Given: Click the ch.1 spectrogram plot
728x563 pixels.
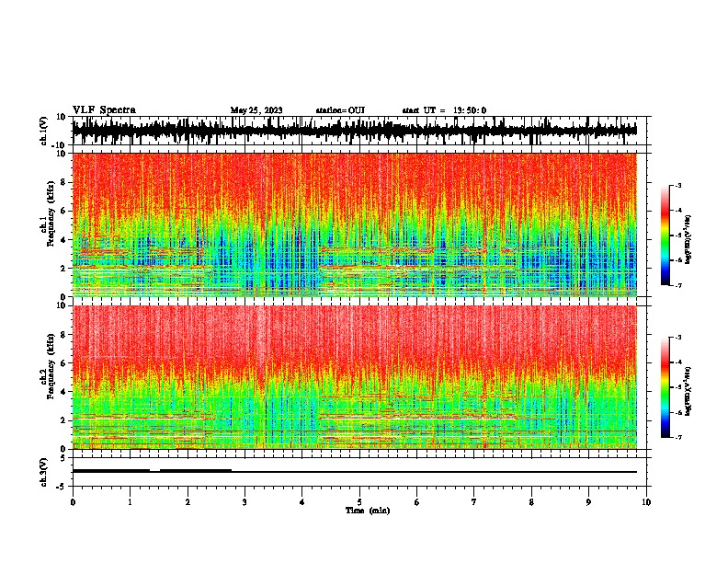Looking at the screenshot, I should coord(355,224).
